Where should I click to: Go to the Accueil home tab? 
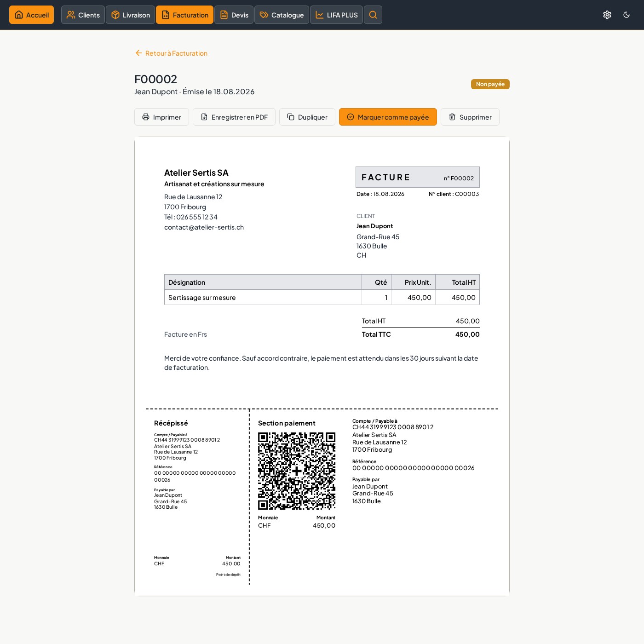pos(31,15)
